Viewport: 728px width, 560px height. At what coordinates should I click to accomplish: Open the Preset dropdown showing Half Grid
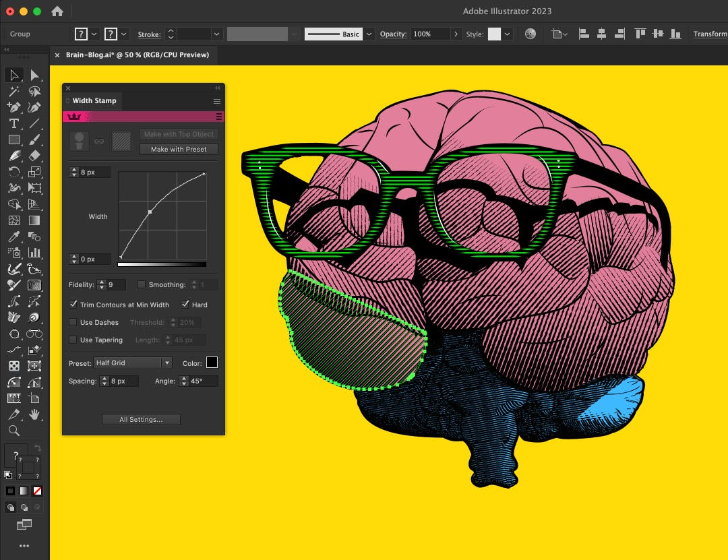(132, 363)
